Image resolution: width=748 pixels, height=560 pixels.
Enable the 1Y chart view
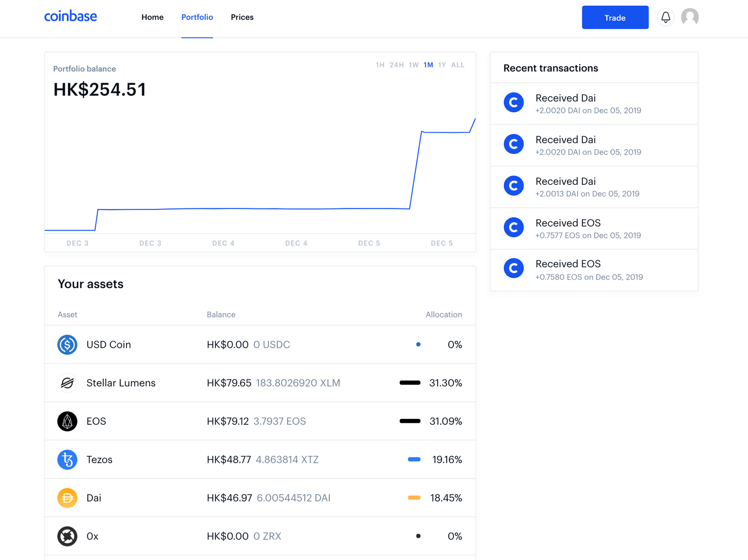[442, 65]
